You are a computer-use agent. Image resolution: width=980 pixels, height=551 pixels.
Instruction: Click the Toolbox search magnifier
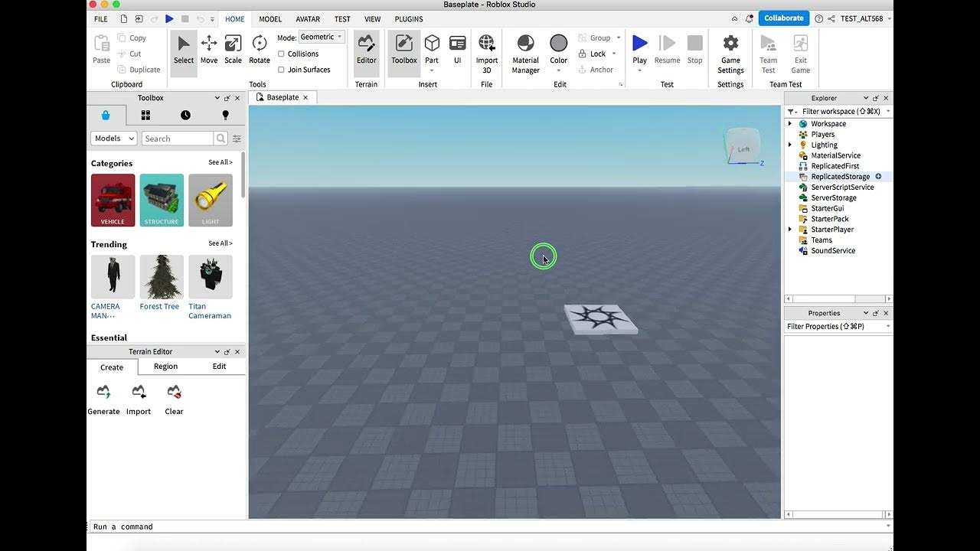point(220,139)
